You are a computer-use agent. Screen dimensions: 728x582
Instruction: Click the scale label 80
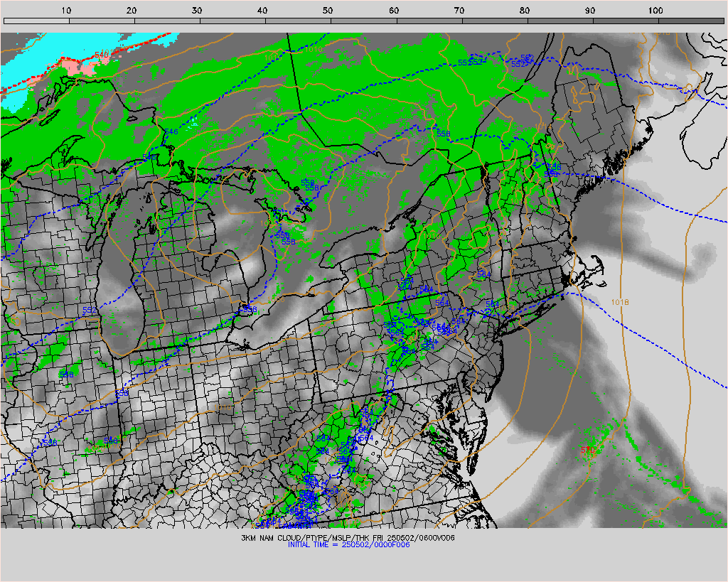tap(525, 10)
